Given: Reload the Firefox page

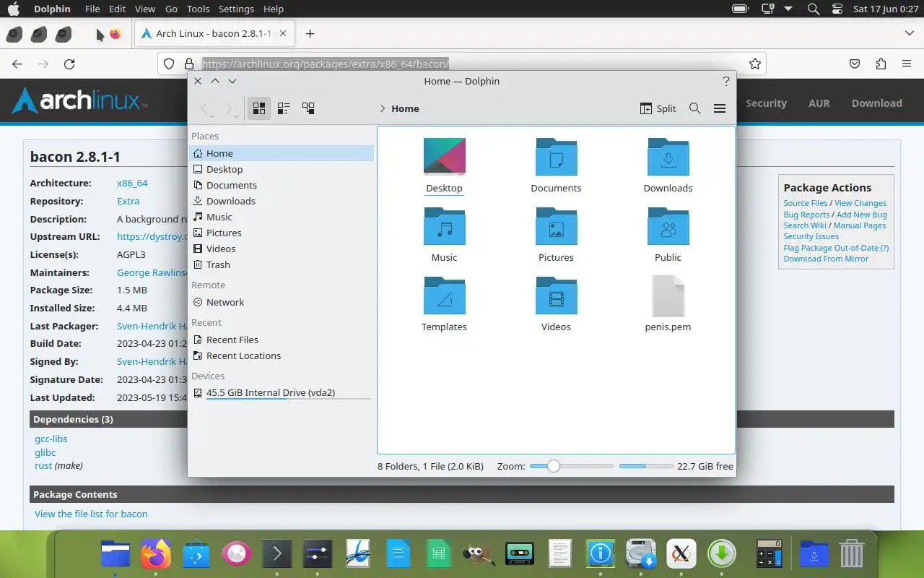Looking at the screenshot, I should 69,64.
